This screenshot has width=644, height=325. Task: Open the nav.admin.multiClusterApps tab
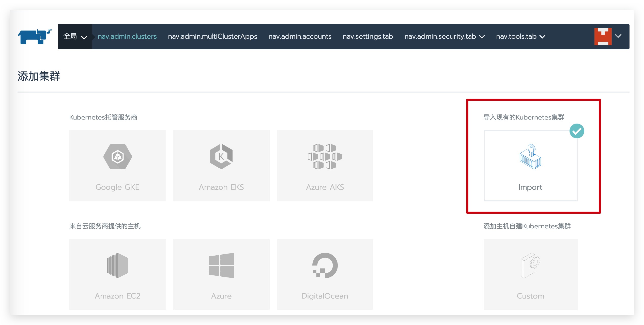[x=212, y=37]
